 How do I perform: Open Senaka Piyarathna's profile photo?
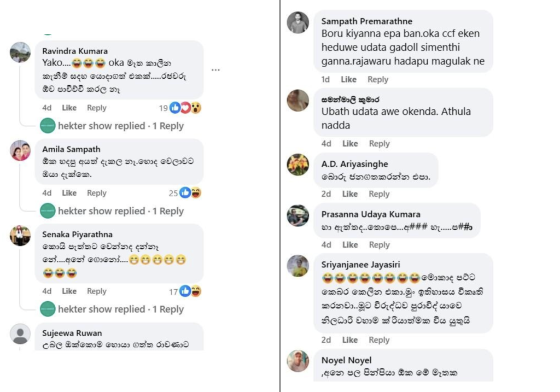[20, 236]
